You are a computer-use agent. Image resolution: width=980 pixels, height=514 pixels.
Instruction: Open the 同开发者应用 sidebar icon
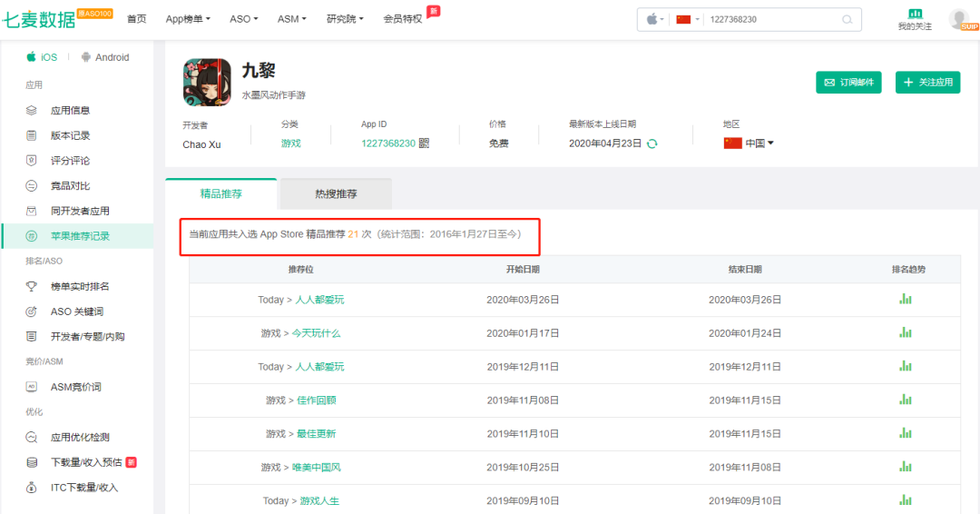31,211
